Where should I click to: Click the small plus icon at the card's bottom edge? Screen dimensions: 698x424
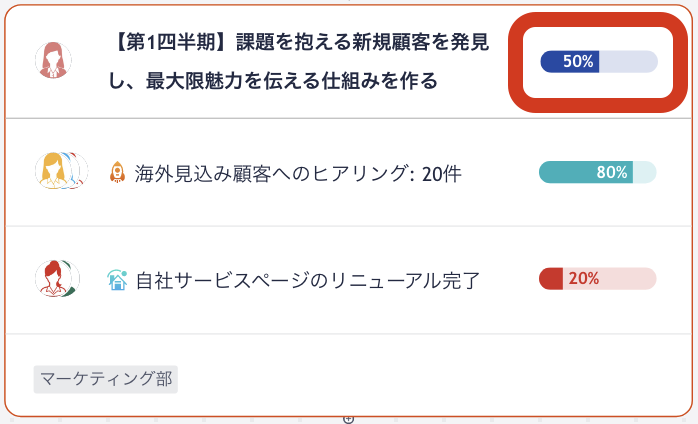click(349, 419)
